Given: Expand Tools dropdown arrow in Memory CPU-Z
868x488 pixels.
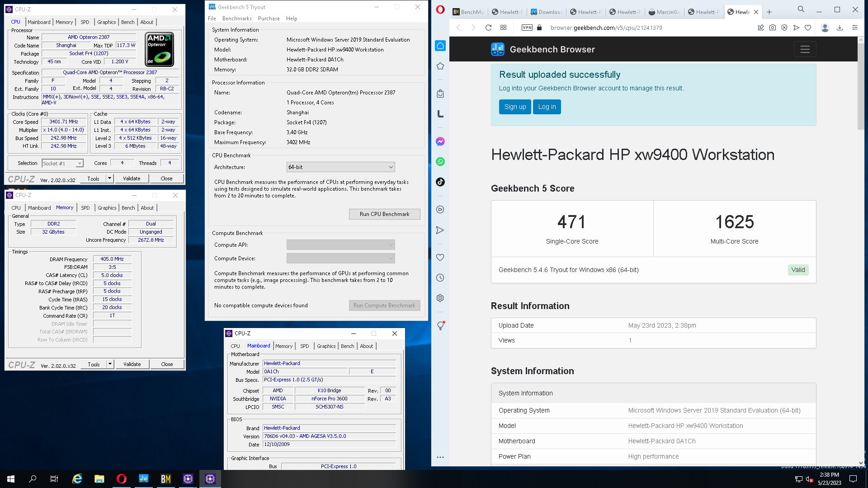Looking at the screenshot, I should tap(110, 364).
